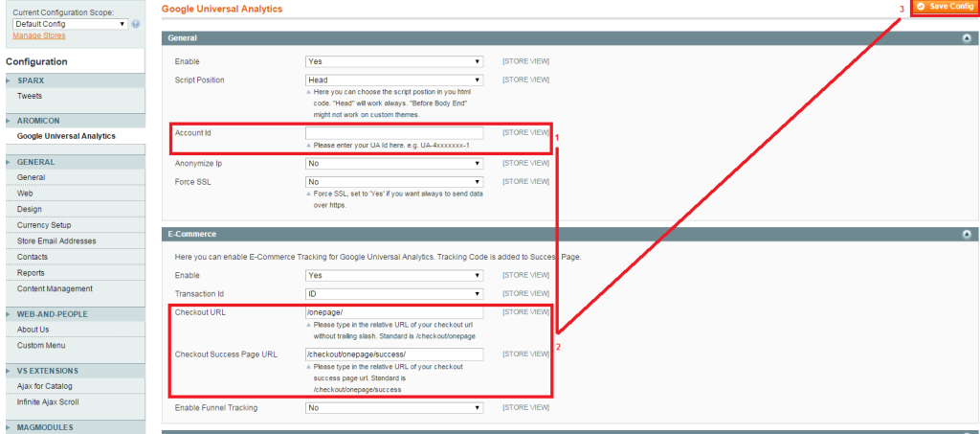Open the Web configuration page
Screen dimensions: 980x434
pos(25,194)
